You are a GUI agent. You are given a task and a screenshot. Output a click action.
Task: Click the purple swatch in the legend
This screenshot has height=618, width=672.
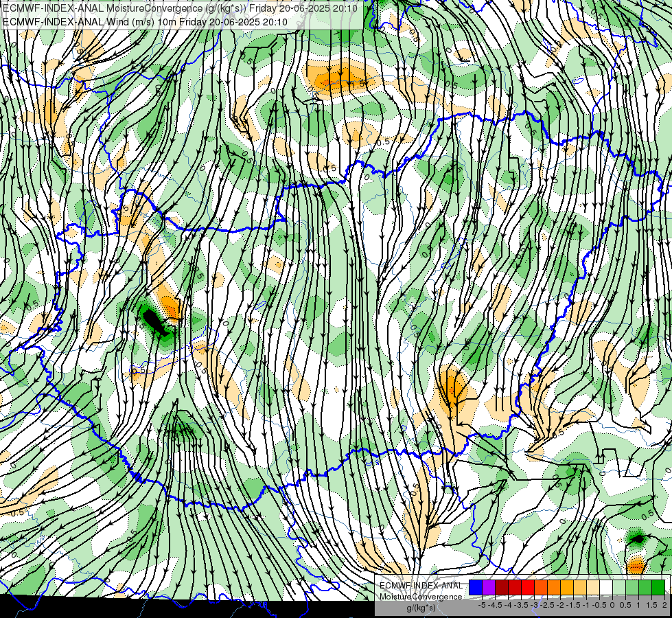click(489, 588)
